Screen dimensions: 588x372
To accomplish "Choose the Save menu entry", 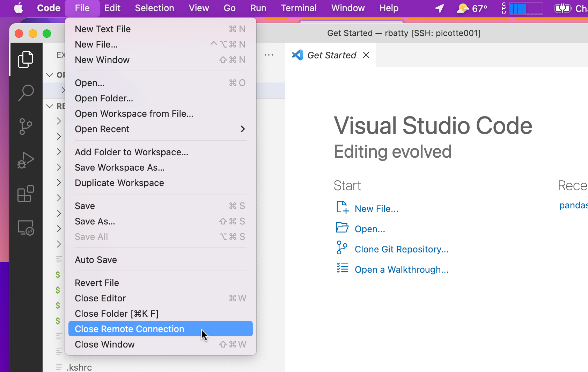I will pos(161,206).
